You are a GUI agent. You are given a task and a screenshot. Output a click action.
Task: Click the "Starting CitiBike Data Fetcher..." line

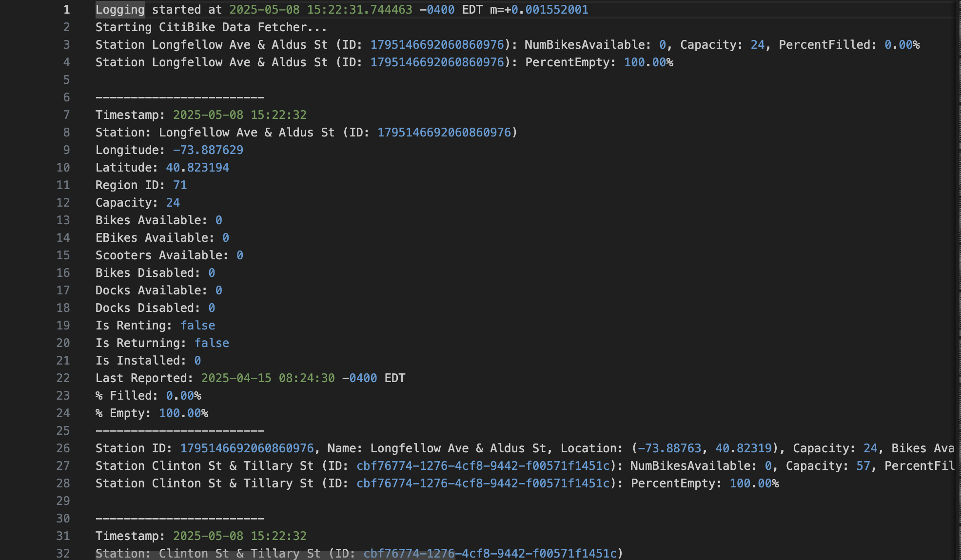pyautogui.click(x=211, y=27)
